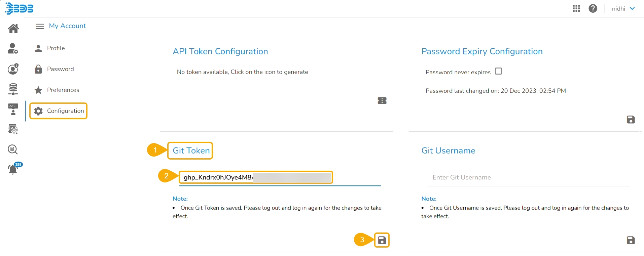
Task: Open the Password menu item
Action: [x=60, y=69]
